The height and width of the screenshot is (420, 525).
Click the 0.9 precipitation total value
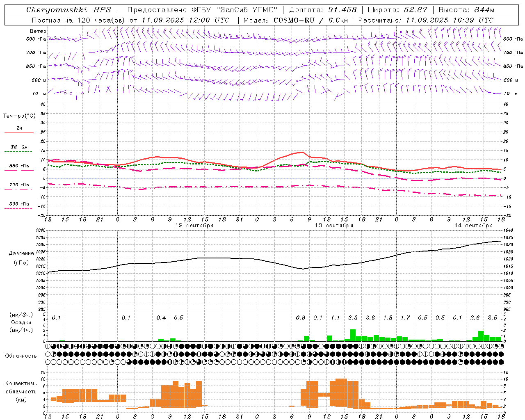(301, 317)
